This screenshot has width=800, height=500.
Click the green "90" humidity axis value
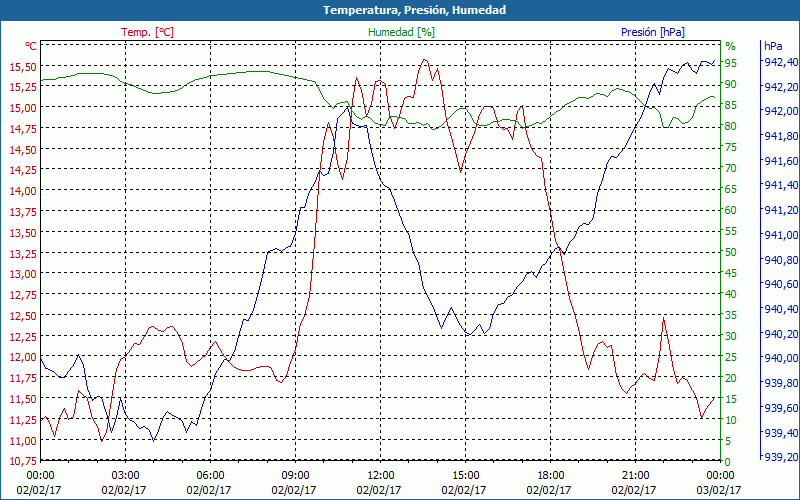tap(731, 84)
